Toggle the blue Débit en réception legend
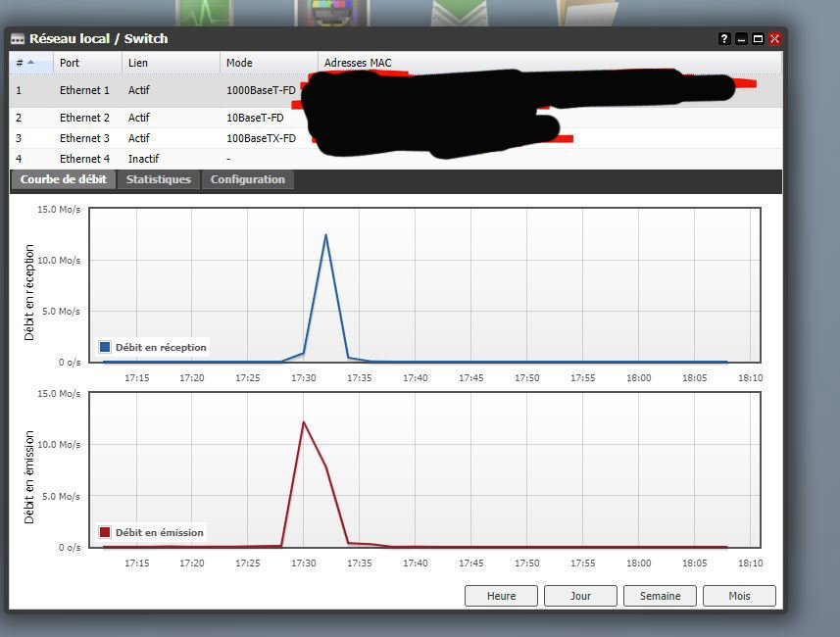This screenshot has height=637, width=840. tap(152, 347)
